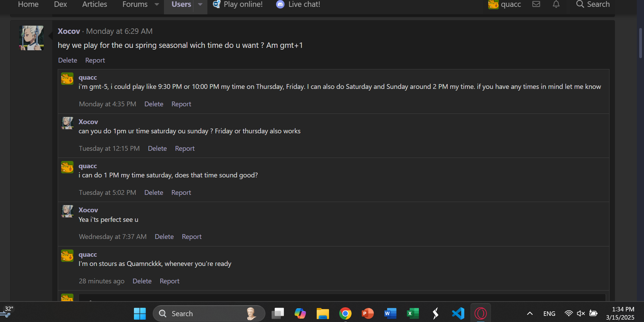Open the Play online! link
Viewport: 644px width, 322px height.
238,4
